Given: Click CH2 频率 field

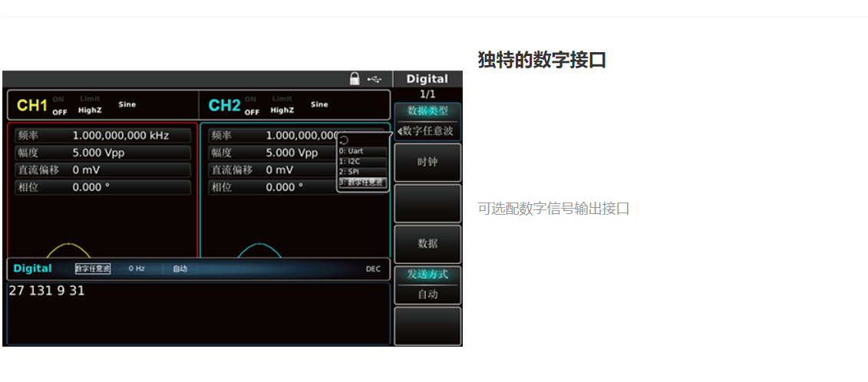Looking at the screenshot, I should (x=296, y=136).
